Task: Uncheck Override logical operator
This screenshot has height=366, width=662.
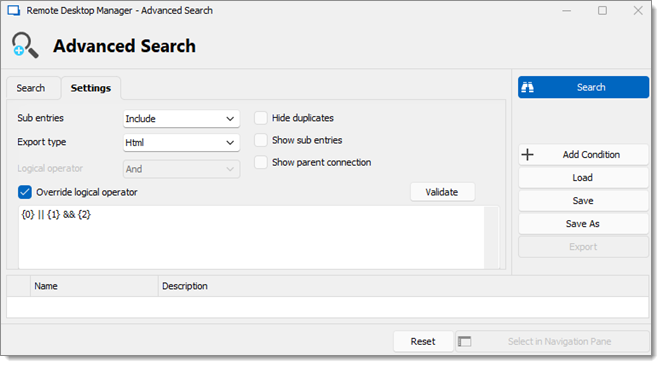Action: 25,192
